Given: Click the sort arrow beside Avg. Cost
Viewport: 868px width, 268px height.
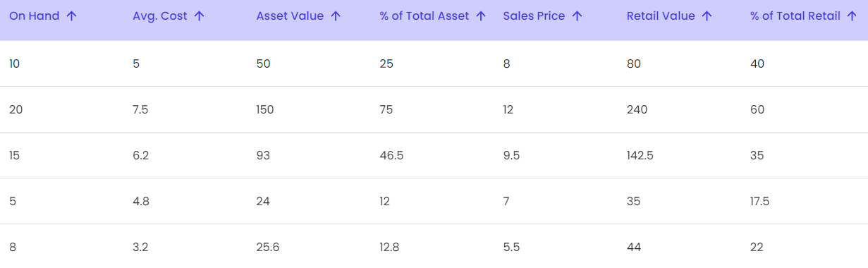Looking at the screenshot, I should (x=199, y=16).
